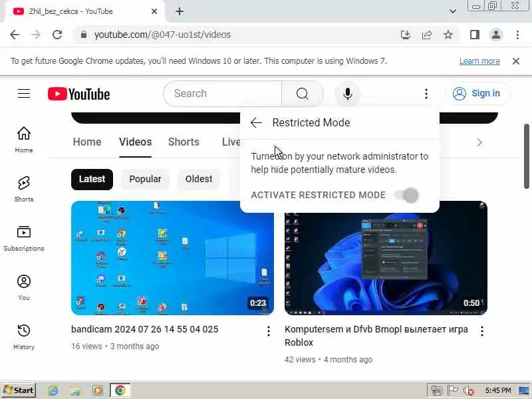
Task: Dismiss the Chrome update notification bar
Action: pos(516,61)
